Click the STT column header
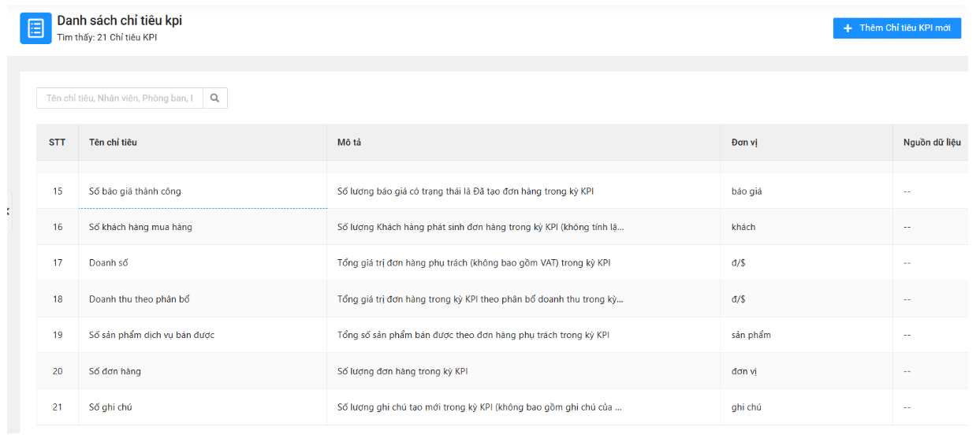 tap(58, 143)
